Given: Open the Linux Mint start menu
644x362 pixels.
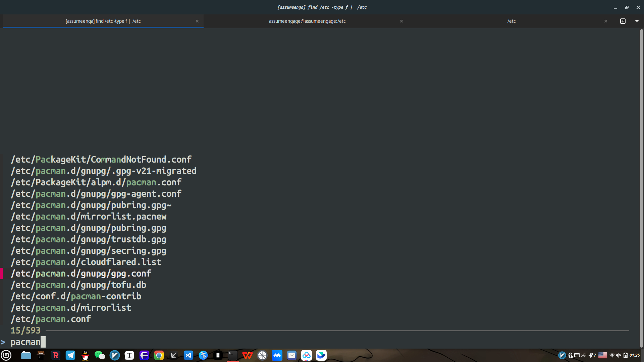Looking at the screenshot, I should coord(6,355).
